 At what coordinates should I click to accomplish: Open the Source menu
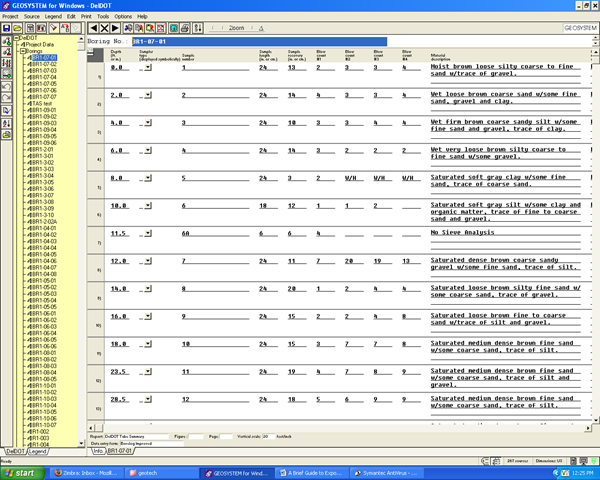tap(32, 16)
